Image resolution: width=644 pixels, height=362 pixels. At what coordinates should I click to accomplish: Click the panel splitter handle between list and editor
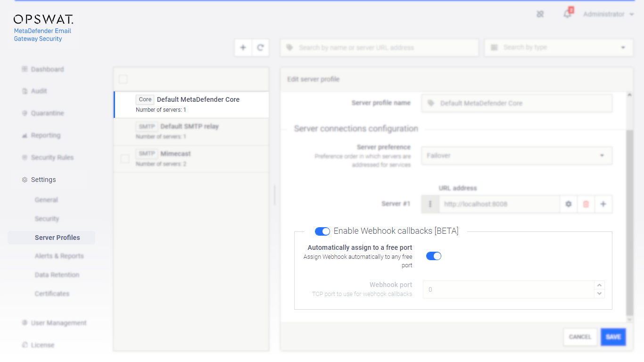tap(274, 195)
